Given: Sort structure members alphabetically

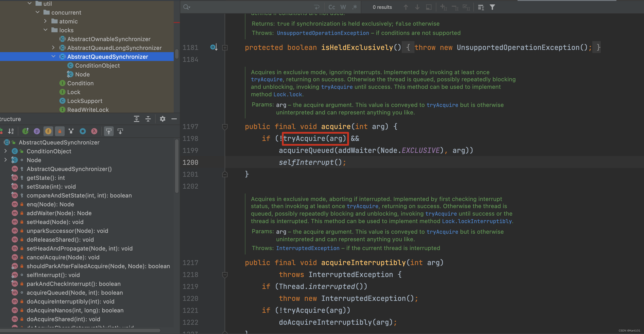Looking at the screenshot, I should [11, 131].
